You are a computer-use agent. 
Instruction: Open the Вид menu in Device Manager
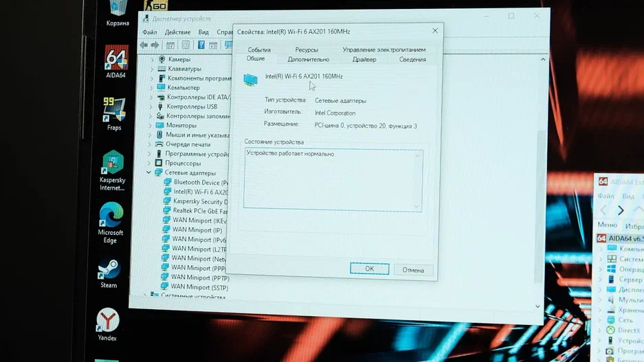point(203,32)
